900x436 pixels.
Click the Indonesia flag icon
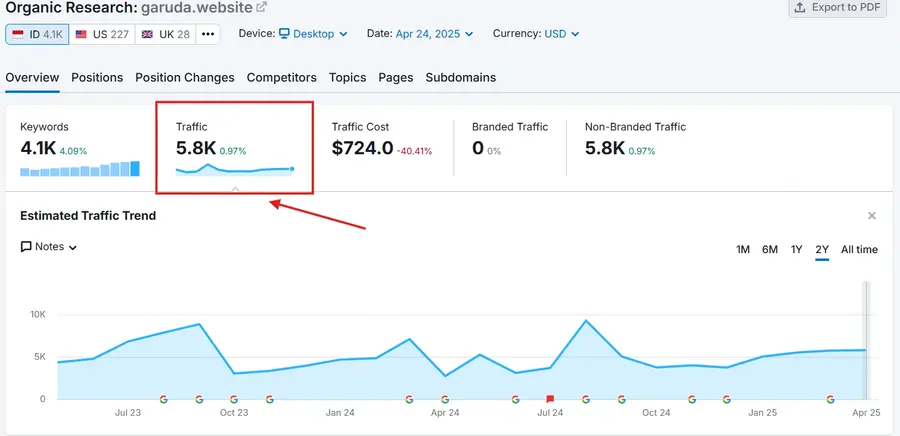click(18, 34)
